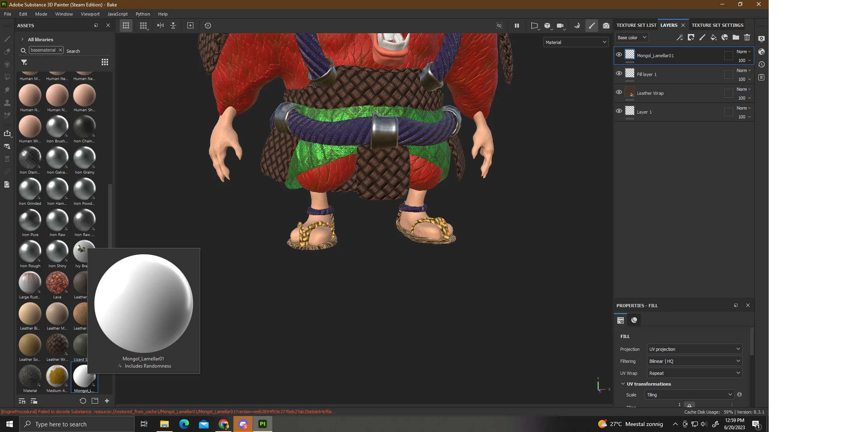This screenshot has height=432, width=868.
Task: Switch to the Texture Set Settings tab
Action: pos(717,25)
